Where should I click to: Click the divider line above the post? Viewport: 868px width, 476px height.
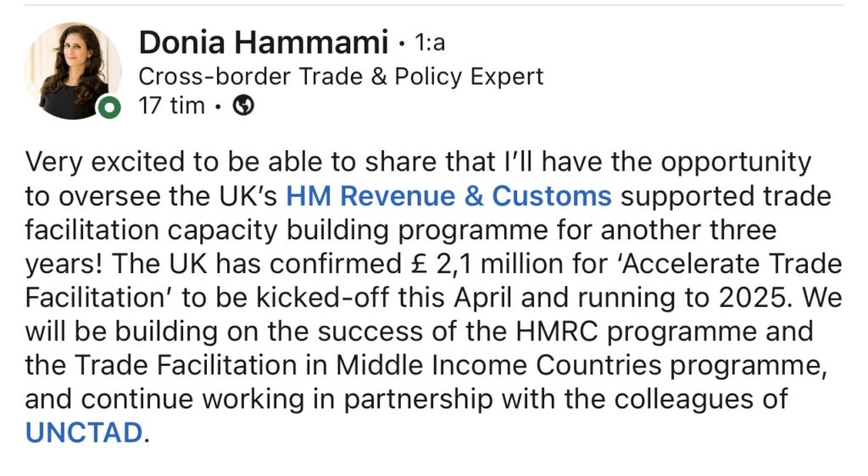pyautogui.click(x=434, y=5)
